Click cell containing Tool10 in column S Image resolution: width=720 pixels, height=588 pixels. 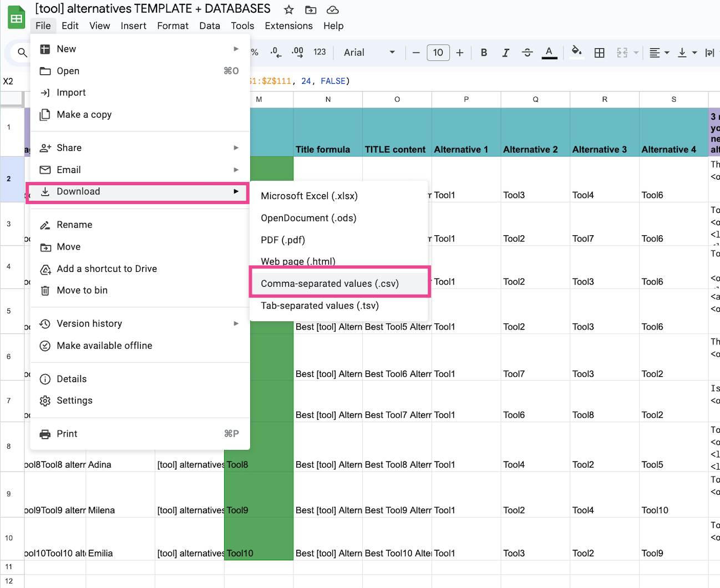point(673,494)
